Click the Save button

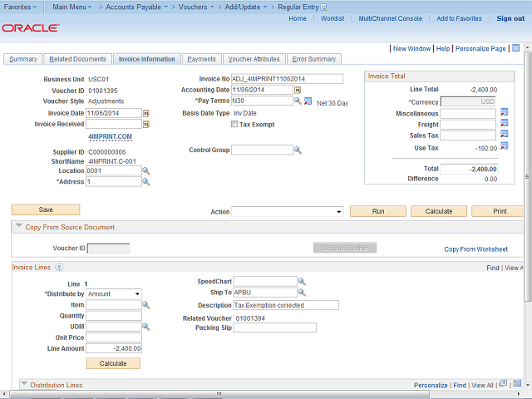46,210
